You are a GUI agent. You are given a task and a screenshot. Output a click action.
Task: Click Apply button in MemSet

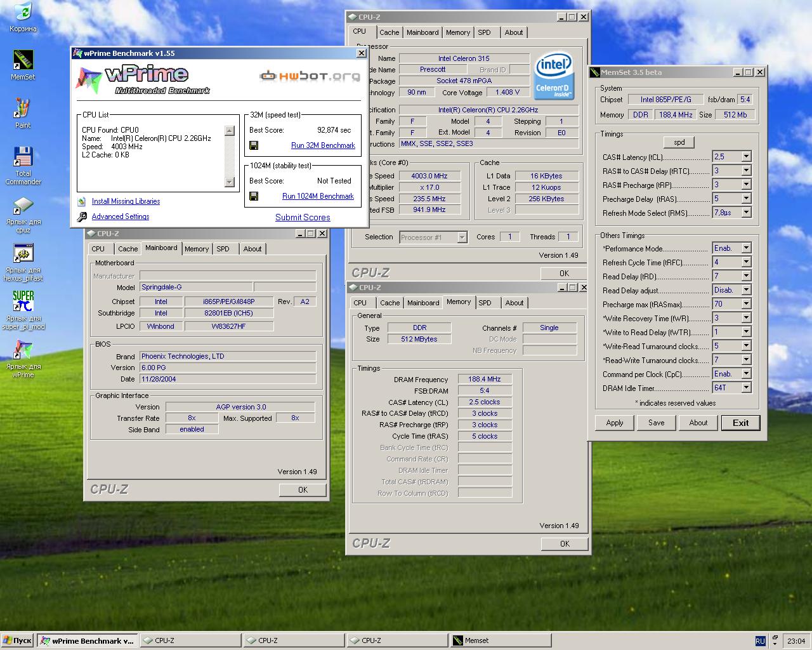(615, 423)
